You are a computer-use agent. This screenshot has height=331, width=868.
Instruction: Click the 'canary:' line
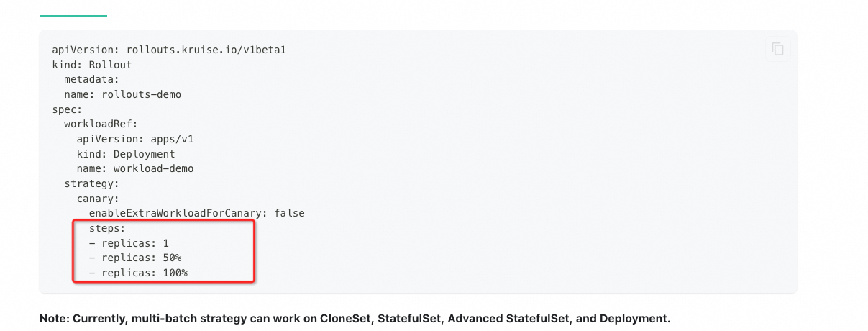pos(98,199)
